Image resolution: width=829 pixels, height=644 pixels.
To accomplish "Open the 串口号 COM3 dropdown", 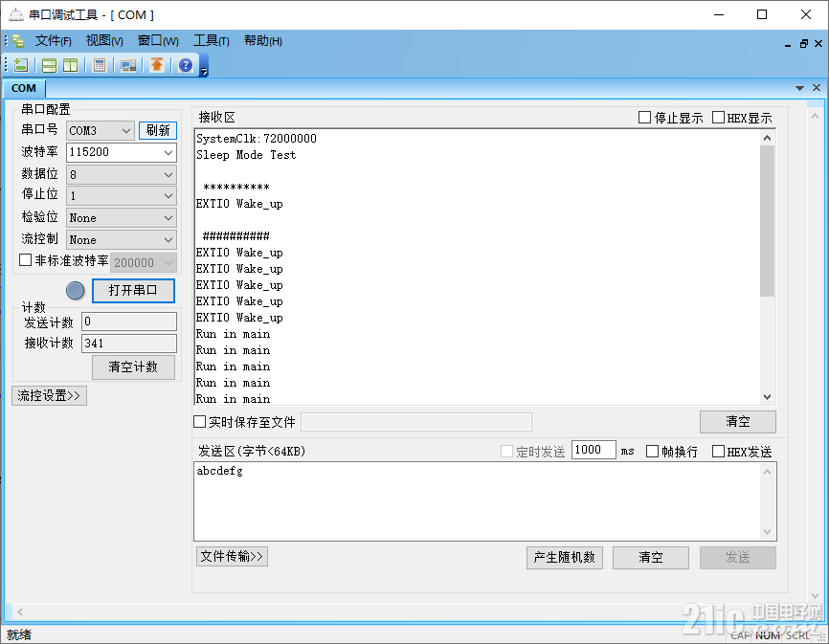I will pos(100,130).
